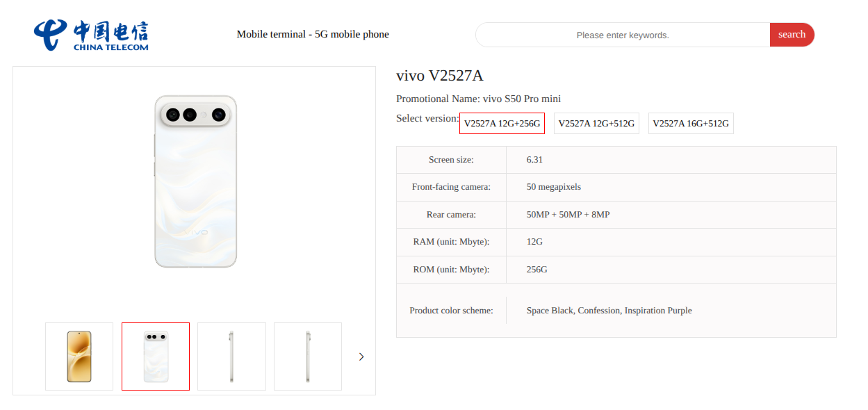The width and height of the screenshot is (868, 410).
Task: Click the ROM value 256G
Action: [537, 270]
